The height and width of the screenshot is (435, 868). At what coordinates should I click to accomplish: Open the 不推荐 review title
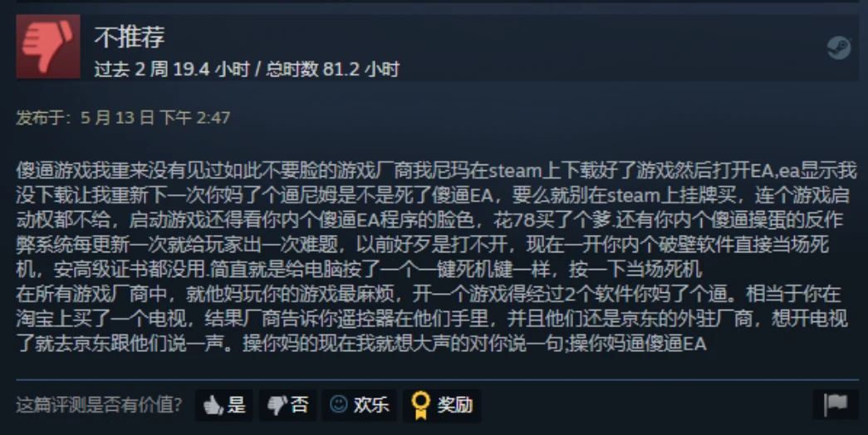tap(130, 37)
